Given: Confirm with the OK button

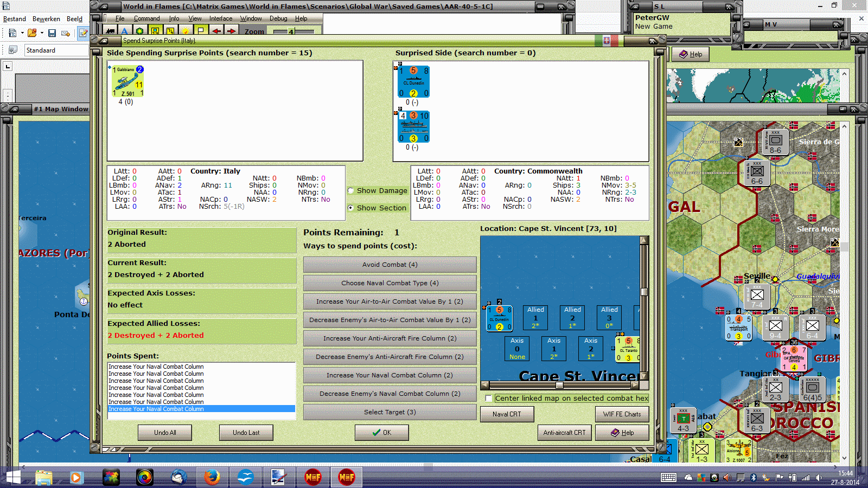Looking at the screenshot, I should [382, 433].
